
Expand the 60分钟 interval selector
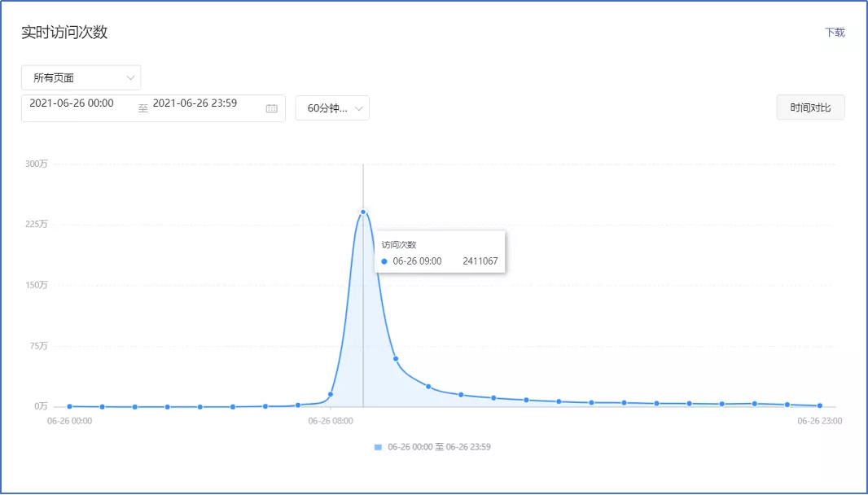click(331, 108)
